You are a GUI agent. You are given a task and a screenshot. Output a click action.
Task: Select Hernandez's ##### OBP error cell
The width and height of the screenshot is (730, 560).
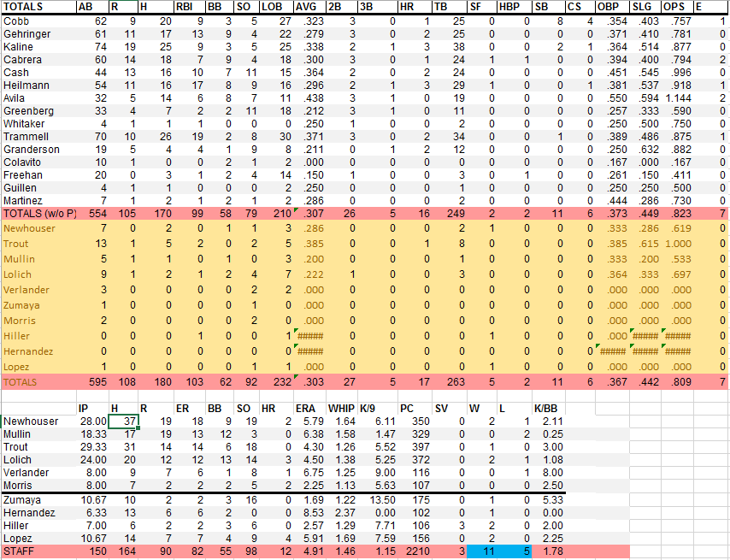[x=613, y=351]
